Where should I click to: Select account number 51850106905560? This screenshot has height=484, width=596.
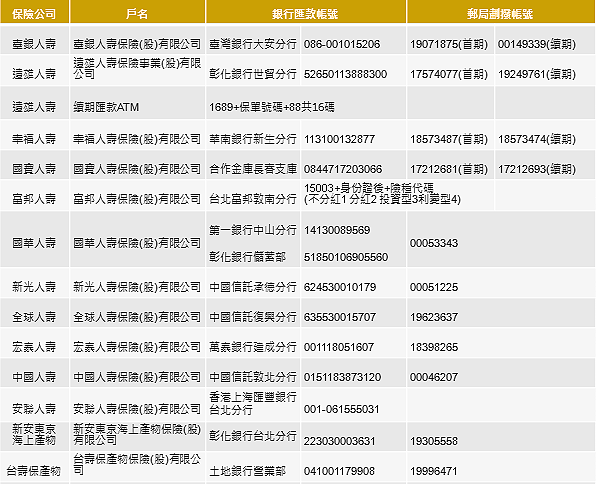point(346,257)
